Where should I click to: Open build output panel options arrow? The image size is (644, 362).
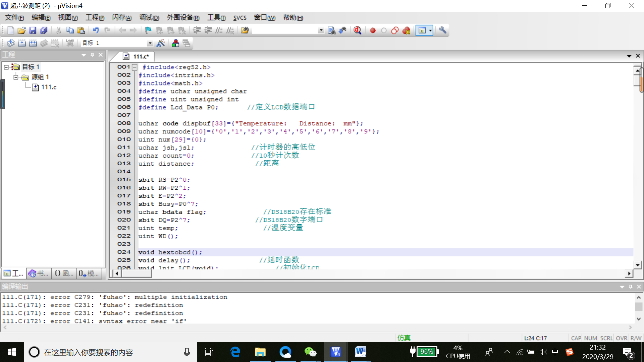click(622, 287)
